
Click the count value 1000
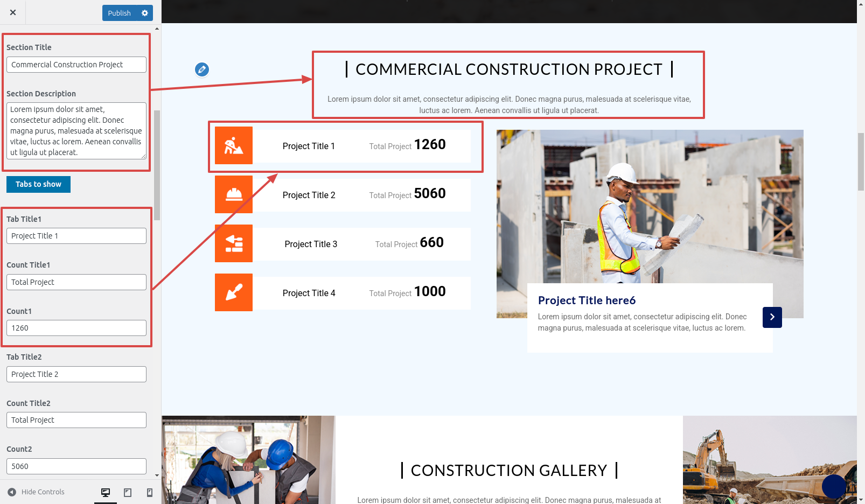[x=430, y=292]
